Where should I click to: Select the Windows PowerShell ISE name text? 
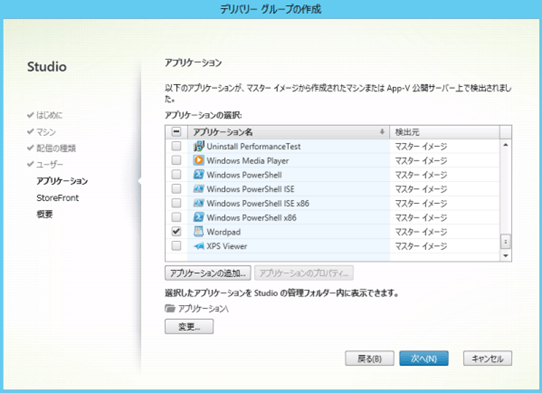tap(250, 189)
